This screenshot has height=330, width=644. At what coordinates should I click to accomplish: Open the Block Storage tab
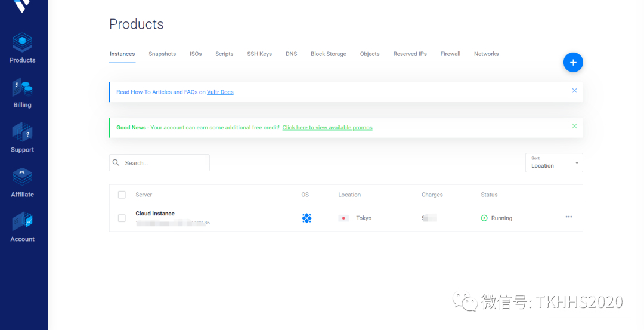click(328, 54)
